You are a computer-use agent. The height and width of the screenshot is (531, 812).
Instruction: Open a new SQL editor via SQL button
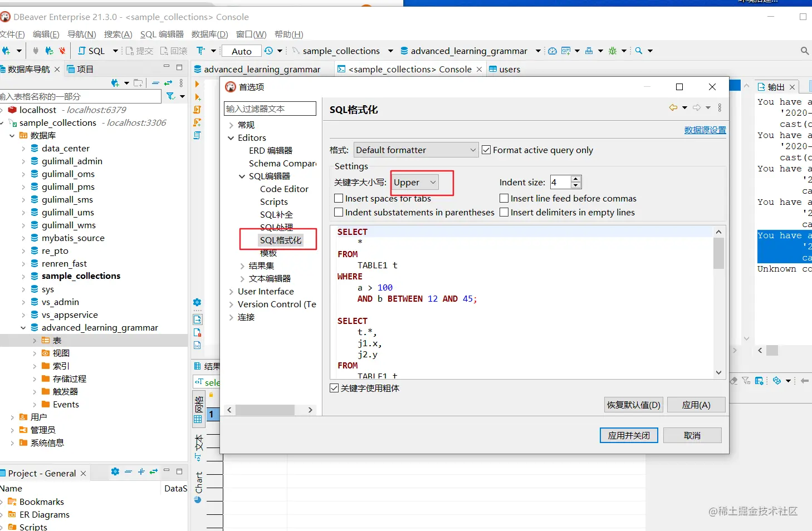91,51
